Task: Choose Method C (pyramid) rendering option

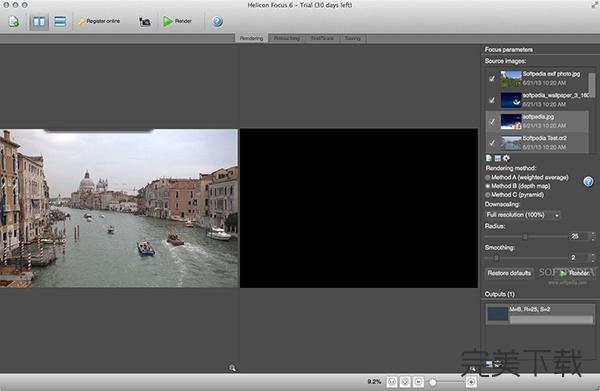Action: (x=488, y=195)
